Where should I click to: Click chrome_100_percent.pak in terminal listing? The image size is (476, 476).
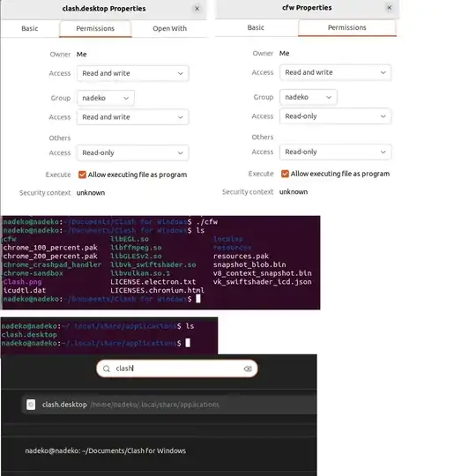(50, 248)
